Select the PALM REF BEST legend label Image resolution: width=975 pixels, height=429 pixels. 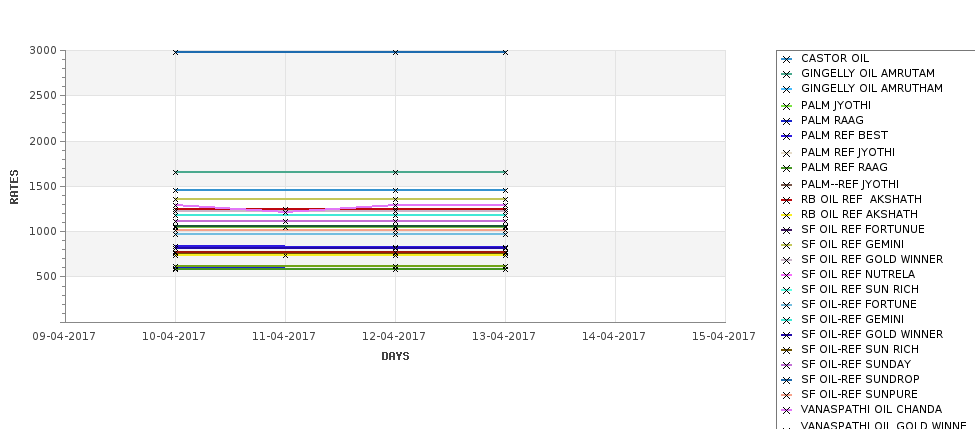844,136
